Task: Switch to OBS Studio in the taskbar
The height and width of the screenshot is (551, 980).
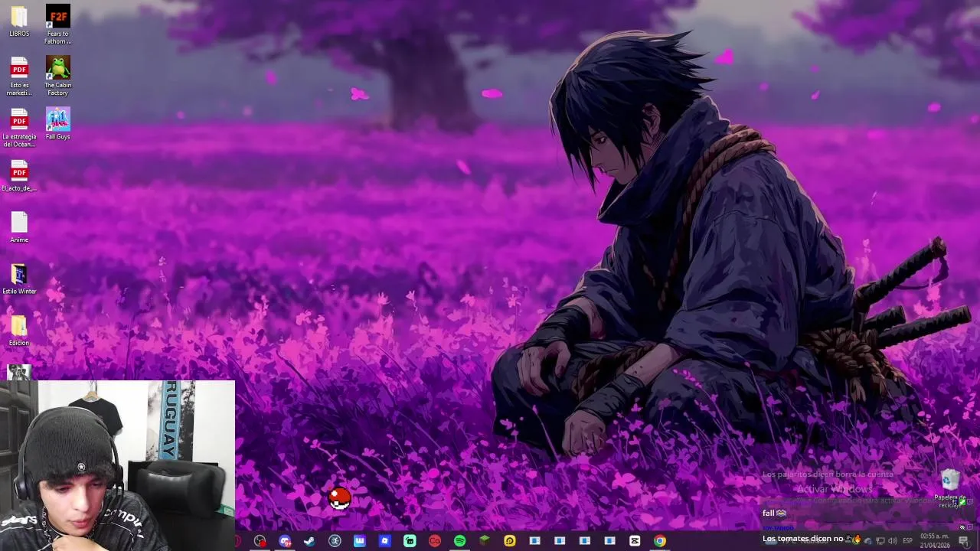Action: [x=260, y=541]
